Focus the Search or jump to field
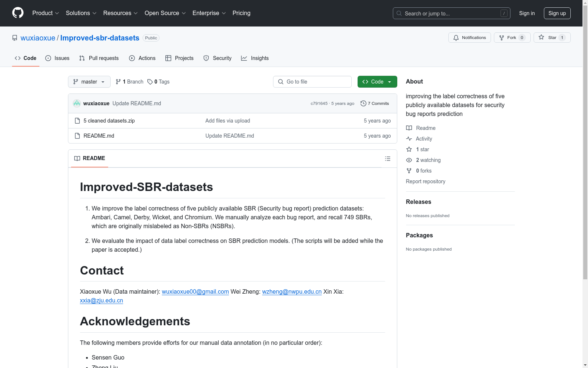 pos(451,13)
